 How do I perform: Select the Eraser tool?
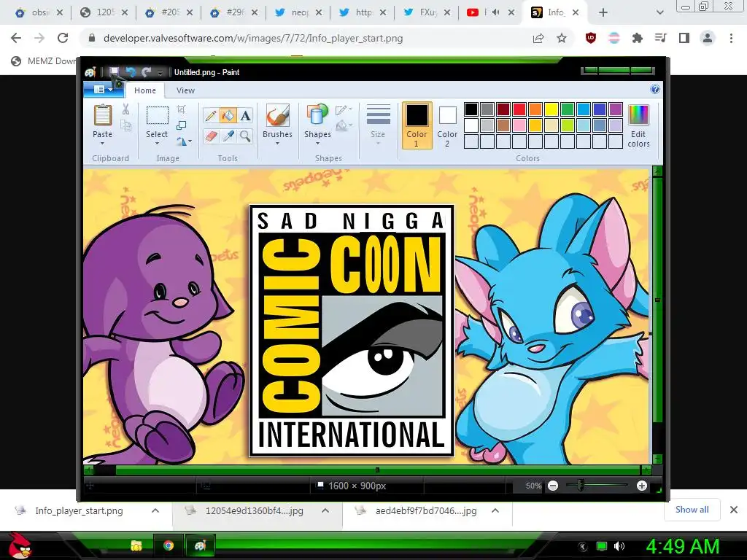(x=211, y=136)
